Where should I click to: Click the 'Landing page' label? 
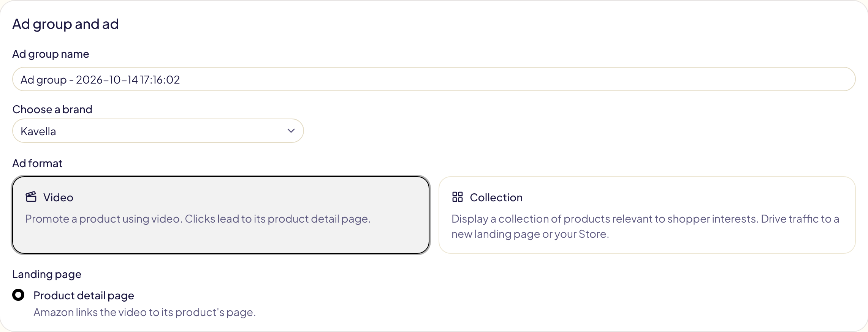(47, 274)
